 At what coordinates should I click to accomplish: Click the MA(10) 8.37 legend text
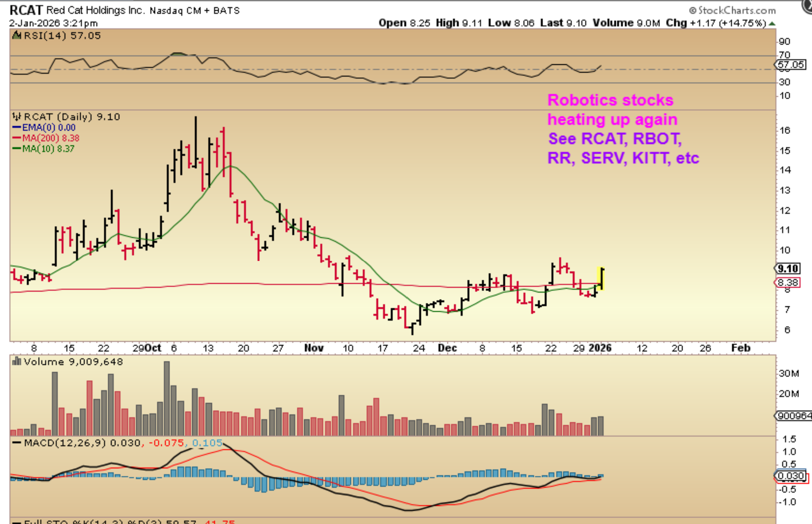(x=48, y=149)
